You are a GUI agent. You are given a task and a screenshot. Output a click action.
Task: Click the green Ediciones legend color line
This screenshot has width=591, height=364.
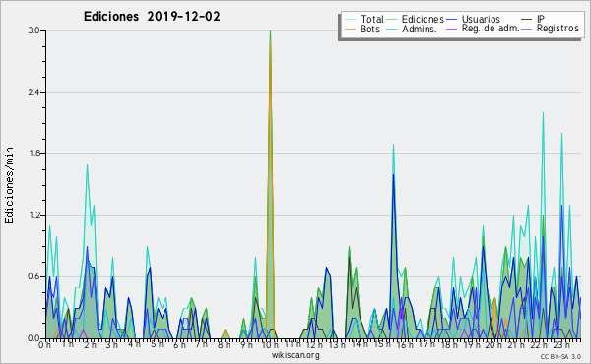(392, 19)
